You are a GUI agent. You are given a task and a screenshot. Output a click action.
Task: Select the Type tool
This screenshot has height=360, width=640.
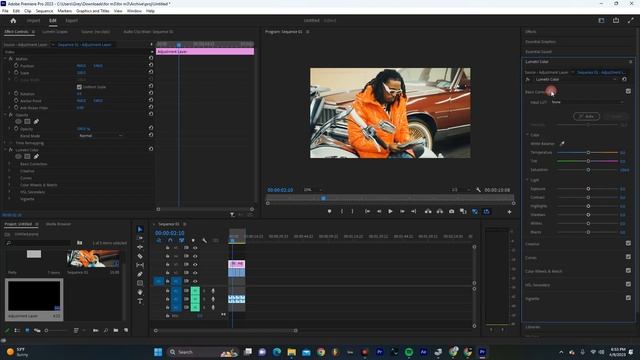coord(140,301)
